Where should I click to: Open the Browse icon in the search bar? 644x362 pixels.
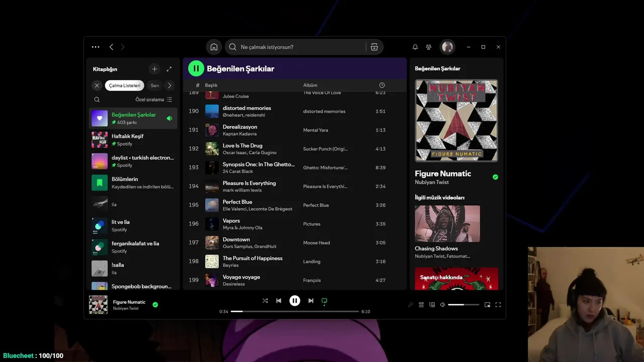[374, 47]
